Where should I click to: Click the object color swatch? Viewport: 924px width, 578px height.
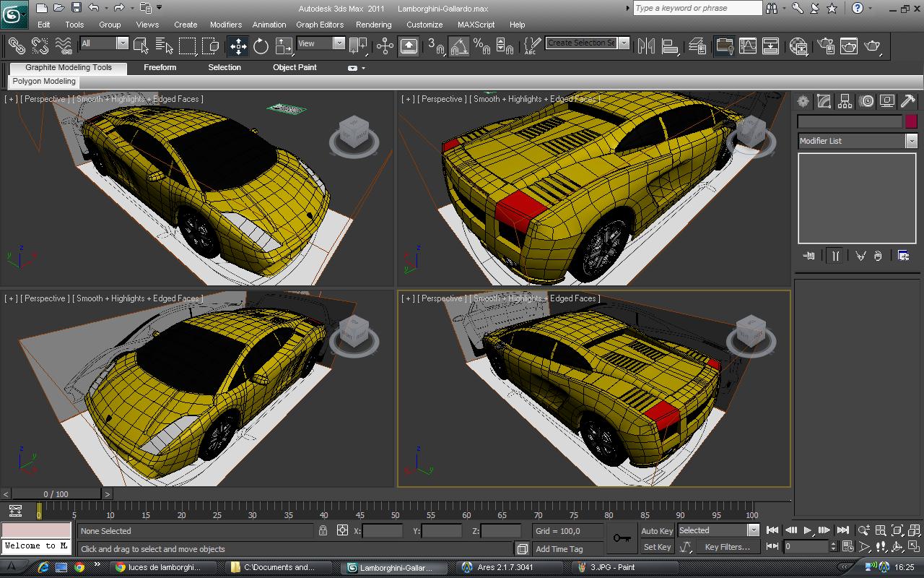tap(911, 121)
